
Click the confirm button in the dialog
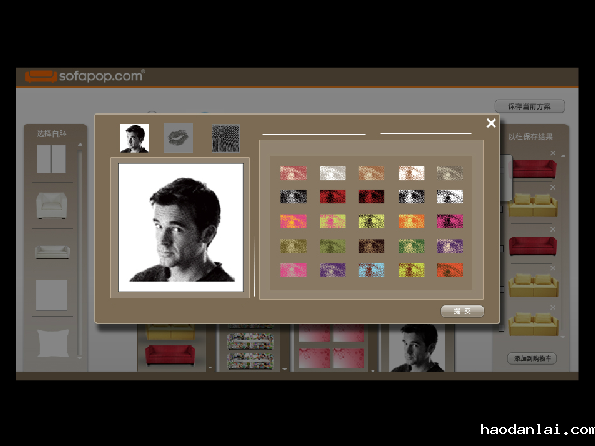(x=462, y=311)
